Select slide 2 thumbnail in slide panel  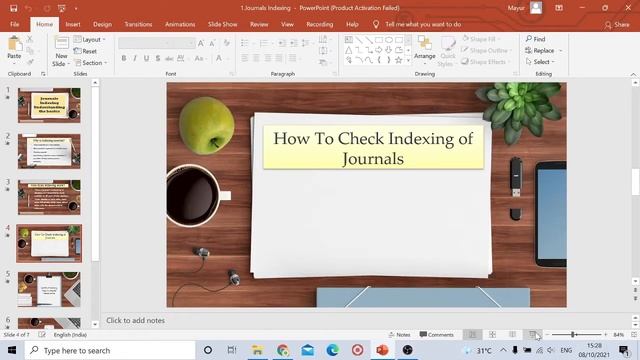click(x=49, y=151)
